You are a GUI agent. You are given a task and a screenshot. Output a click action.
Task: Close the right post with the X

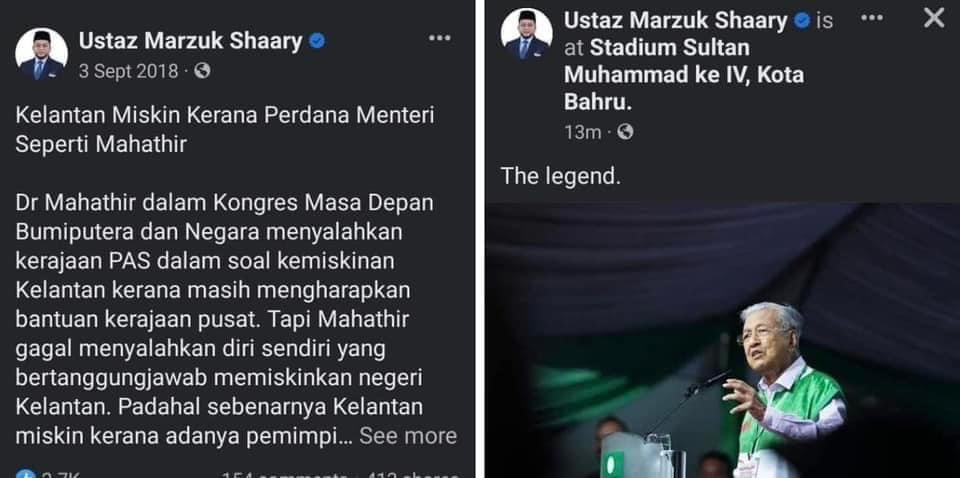pos(934,18)
